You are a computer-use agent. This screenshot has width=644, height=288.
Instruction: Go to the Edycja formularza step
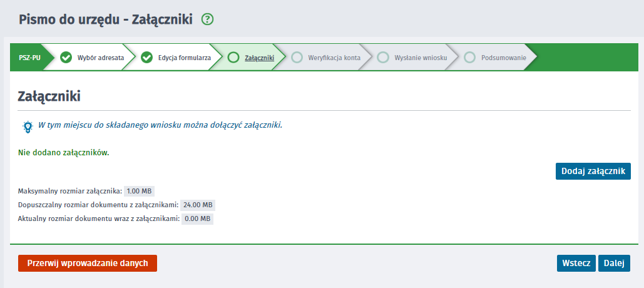point(185,58)
